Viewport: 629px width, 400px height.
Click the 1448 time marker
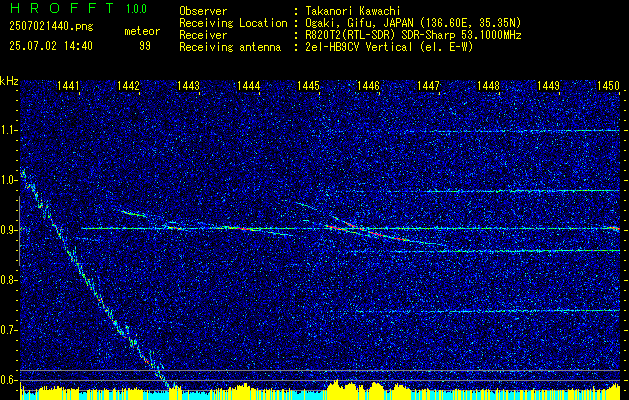tap(489, 85)
